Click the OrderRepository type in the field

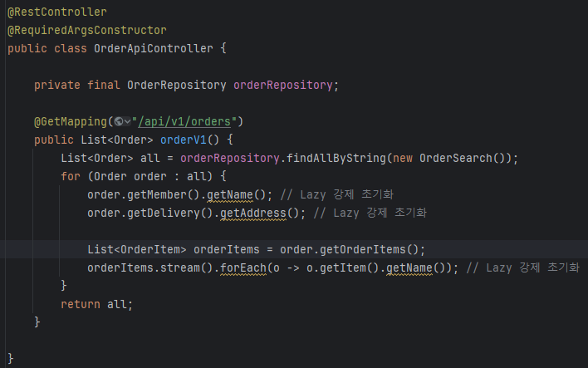point(177,86)
